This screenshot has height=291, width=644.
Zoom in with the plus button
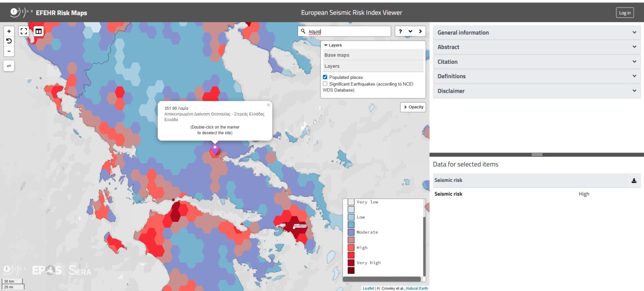coord(9,31)
